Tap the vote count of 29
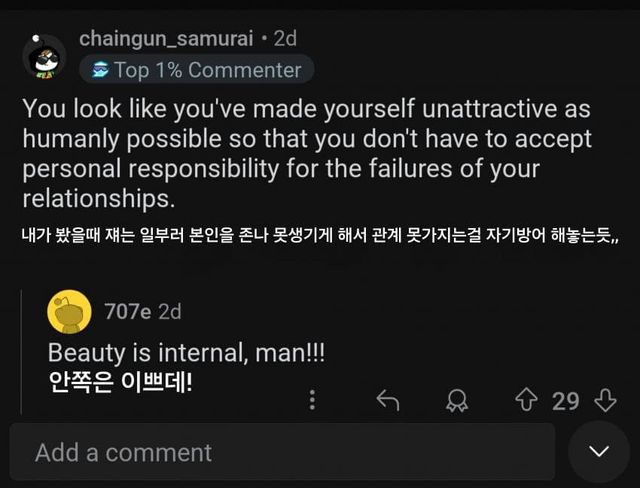This screenshot has height=488, width=640. [566, 401]
